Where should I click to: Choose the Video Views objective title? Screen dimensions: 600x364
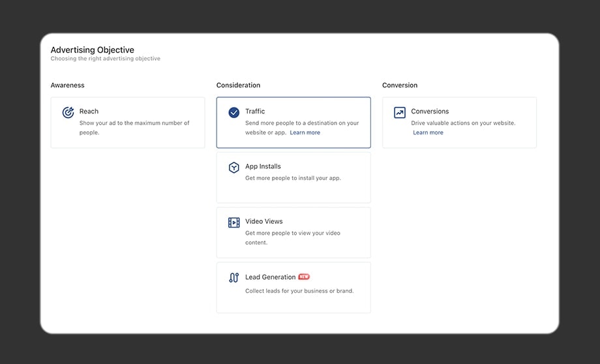(x=264, y=222)
